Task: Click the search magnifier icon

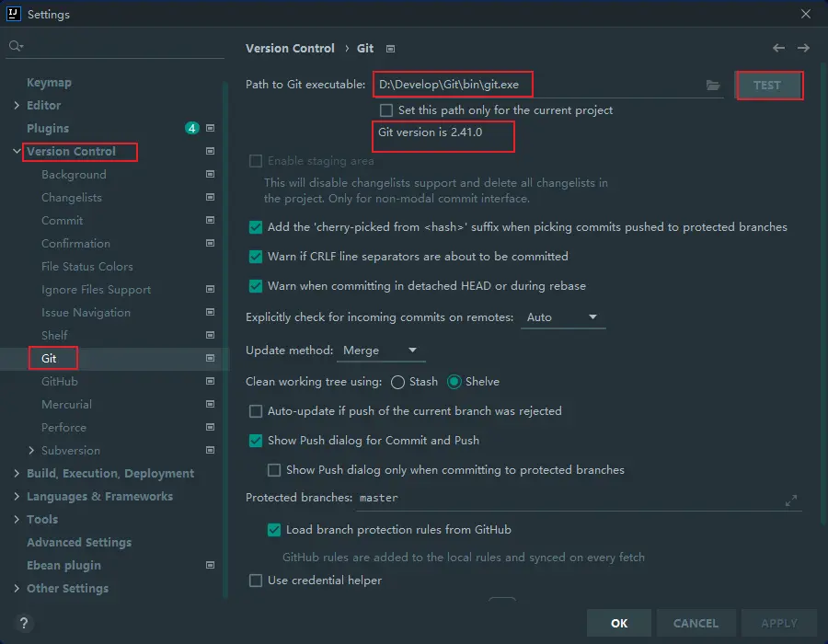Action: (15, 46)
